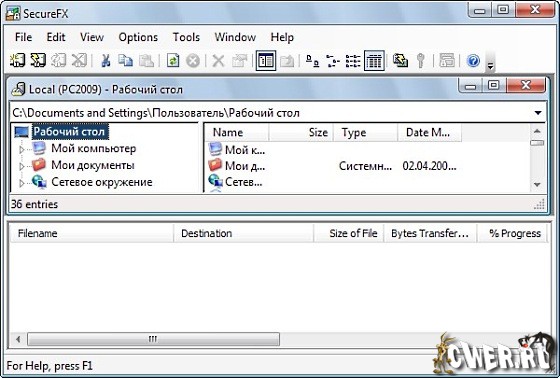Click the synchronize folders toolbar icon
Screen dimensions: 560x378
pyautogui.click(x=400, y=61)
